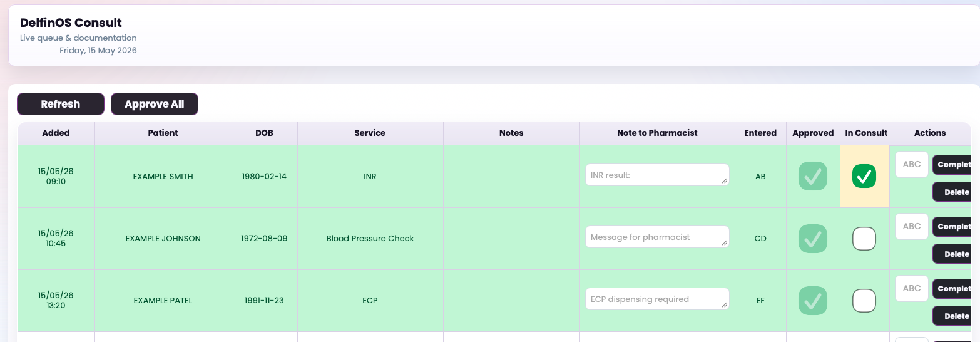Click Entered initials EF
The height and width of the screenshot is (342, 980).
click(760, 301)
